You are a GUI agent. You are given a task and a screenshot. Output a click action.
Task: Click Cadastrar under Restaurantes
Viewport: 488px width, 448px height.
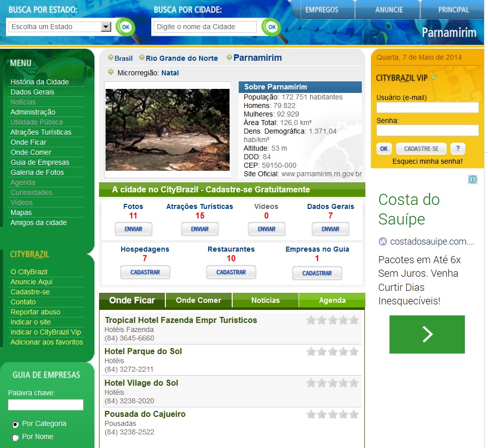[x=231, y=272]
